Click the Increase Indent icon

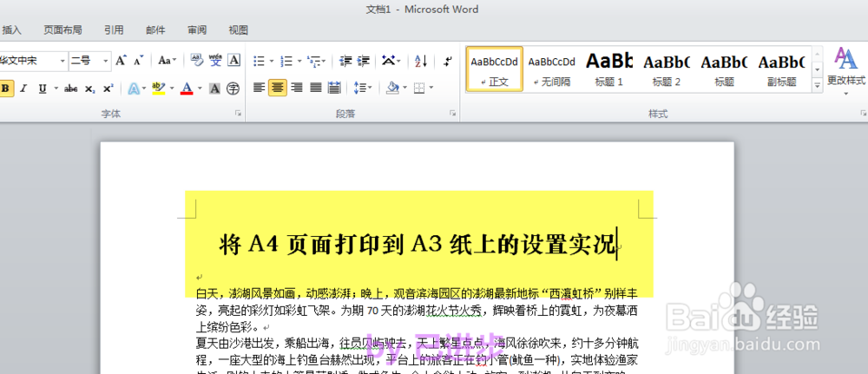pyautogui.click(x=364, y=61)
